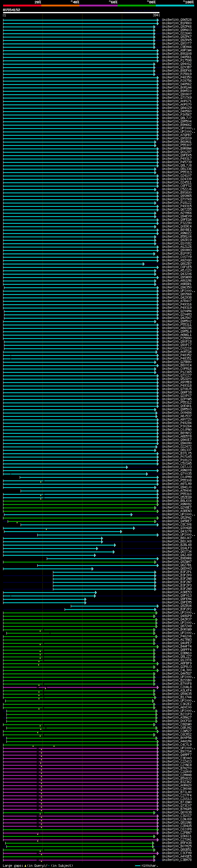197x868 pixels.
Task: Select label UniRef100_Q48GP9
Action: click(177, 616)
